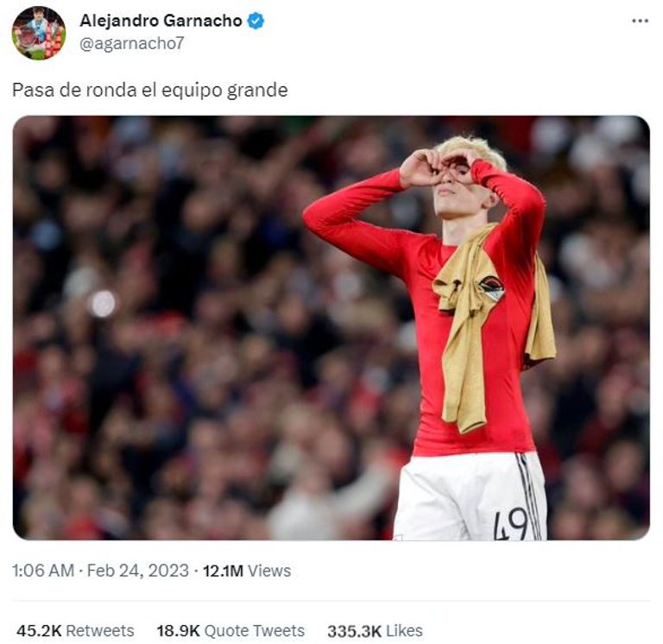
Task: Click the blue verified badge icon
Action: [256, 21]
